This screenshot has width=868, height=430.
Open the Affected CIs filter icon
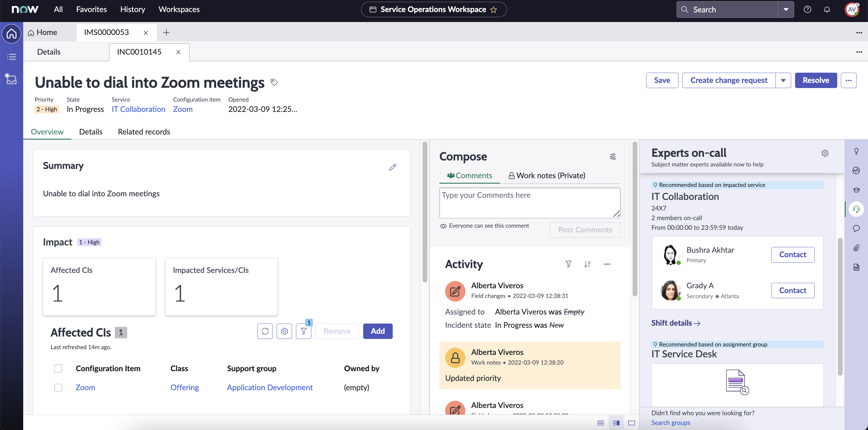(303, 331)
